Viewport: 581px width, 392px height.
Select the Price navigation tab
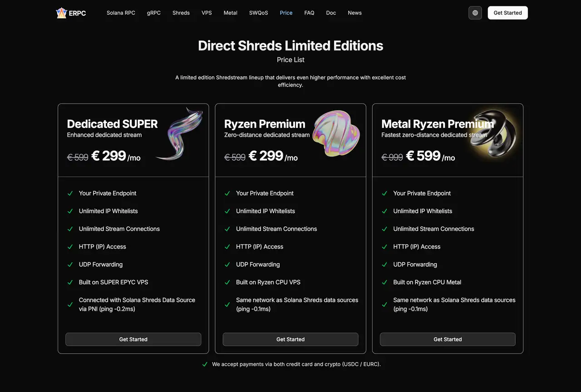[x=286, y=13]
